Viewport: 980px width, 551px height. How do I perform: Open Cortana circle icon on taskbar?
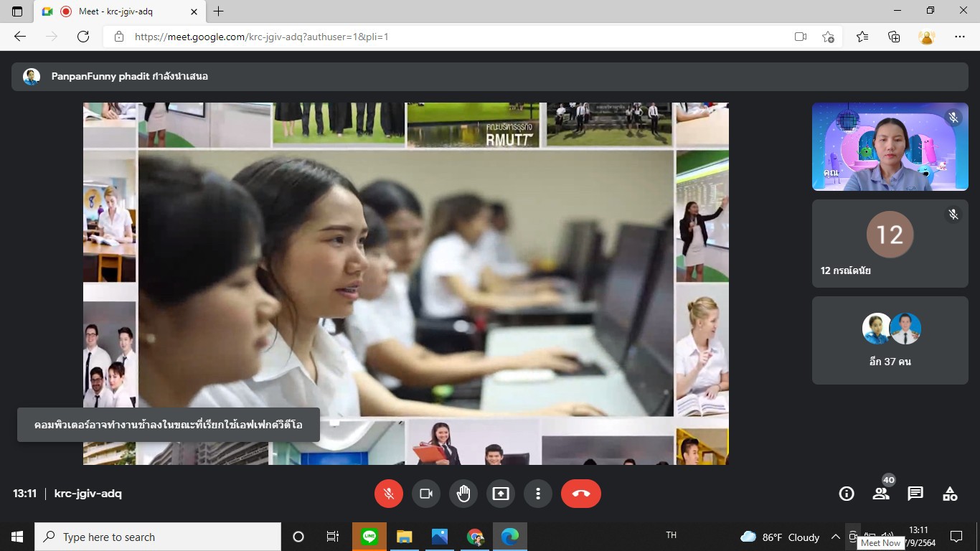point(298,537)
